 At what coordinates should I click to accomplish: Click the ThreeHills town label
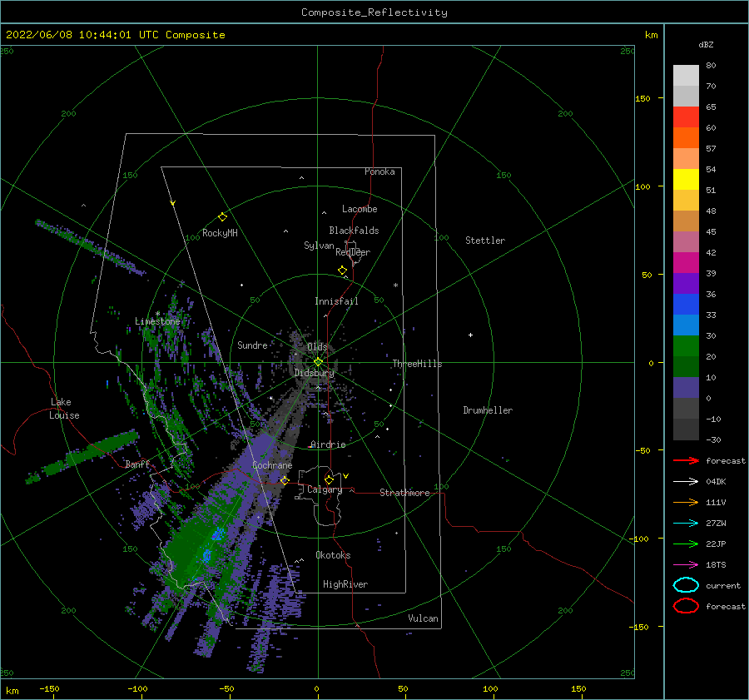coord(418,364)
